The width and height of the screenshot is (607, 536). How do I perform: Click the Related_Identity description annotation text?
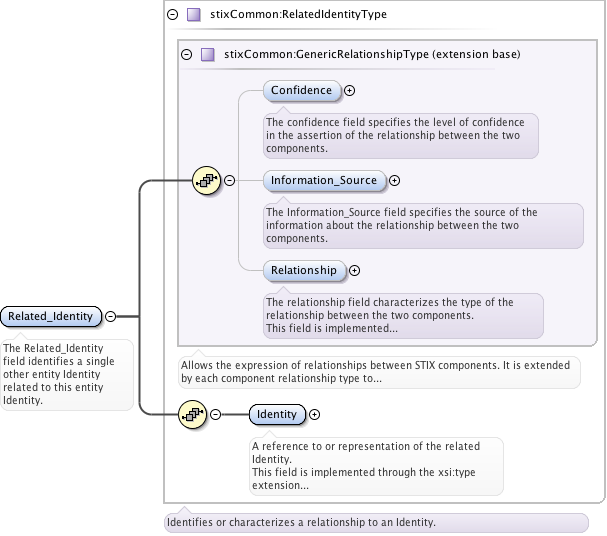[x=66, y=374]
